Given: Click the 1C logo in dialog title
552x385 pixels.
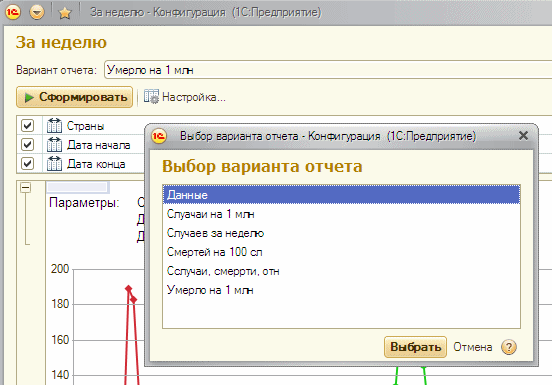Looking at the screenshot, I should coord(159,136).
